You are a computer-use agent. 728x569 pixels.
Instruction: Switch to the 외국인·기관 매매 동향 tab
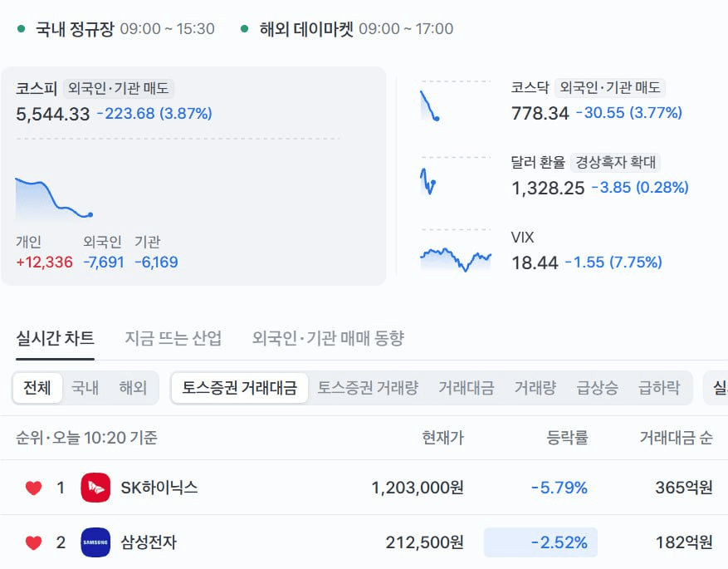[328, 338]
